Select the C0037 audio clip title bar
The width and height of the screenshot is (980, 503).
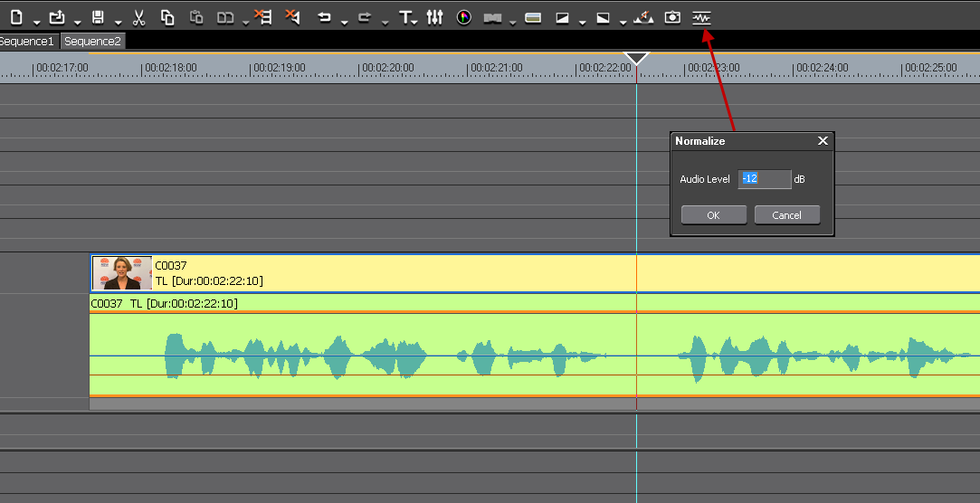535,304
